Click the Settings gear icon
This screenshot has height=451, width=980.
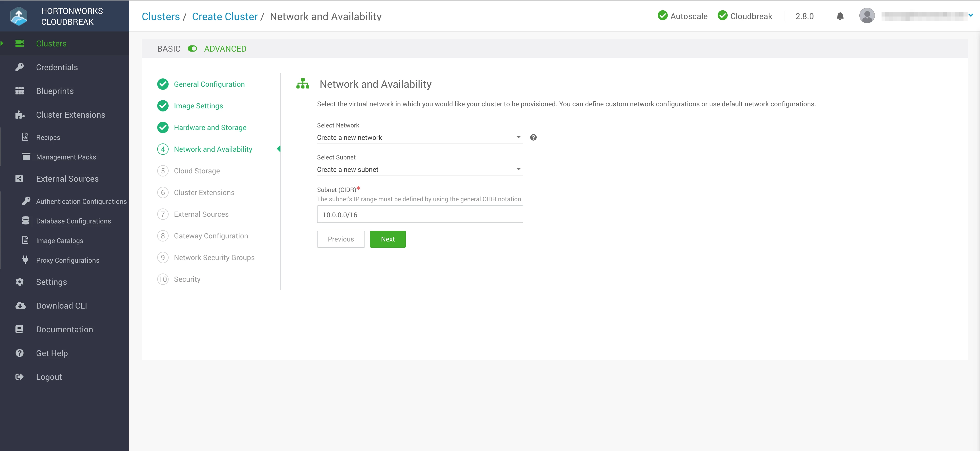click(19, 281)
